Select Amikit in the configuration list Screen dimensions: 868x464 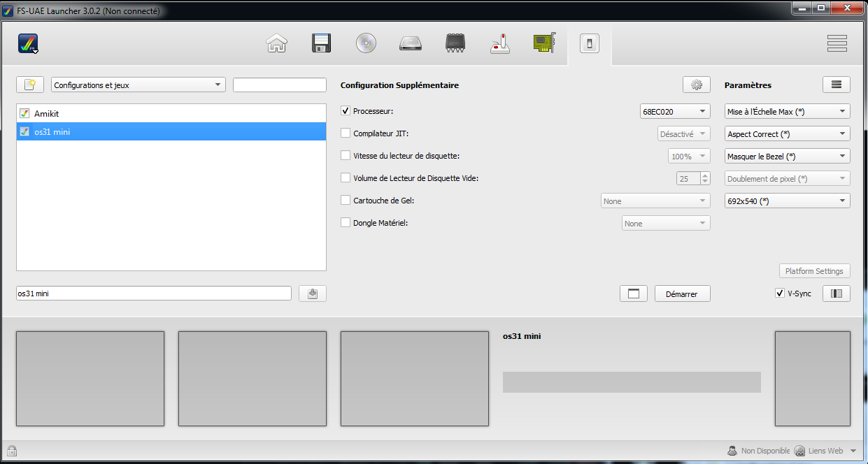[46, 113]
